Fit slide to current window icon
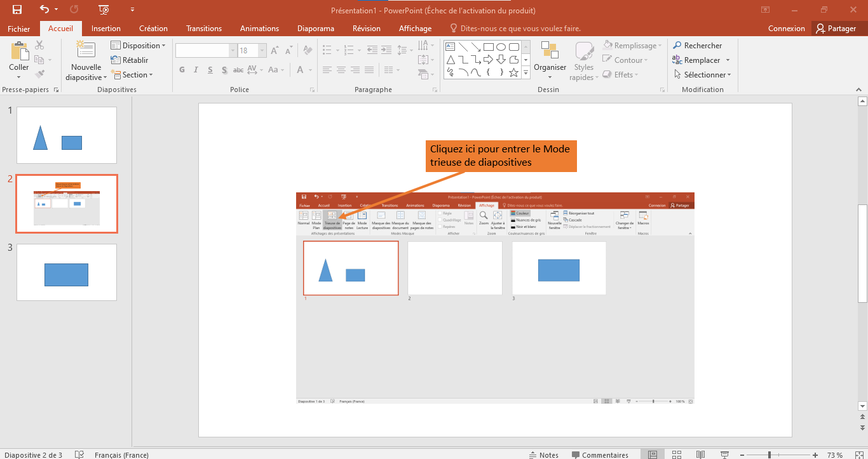The image size is (868, 459). [x=858, y=455]
